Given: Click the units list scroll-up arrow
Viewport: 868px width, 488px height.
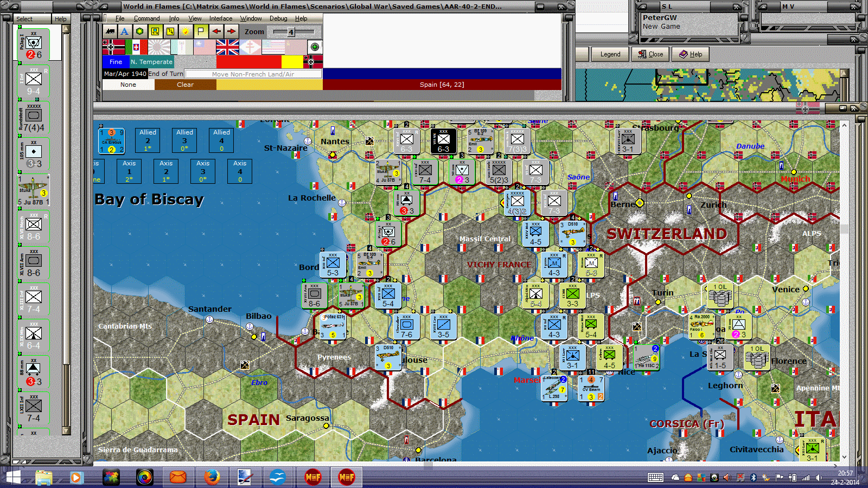Looking at the screenshot, I should 66,29.
